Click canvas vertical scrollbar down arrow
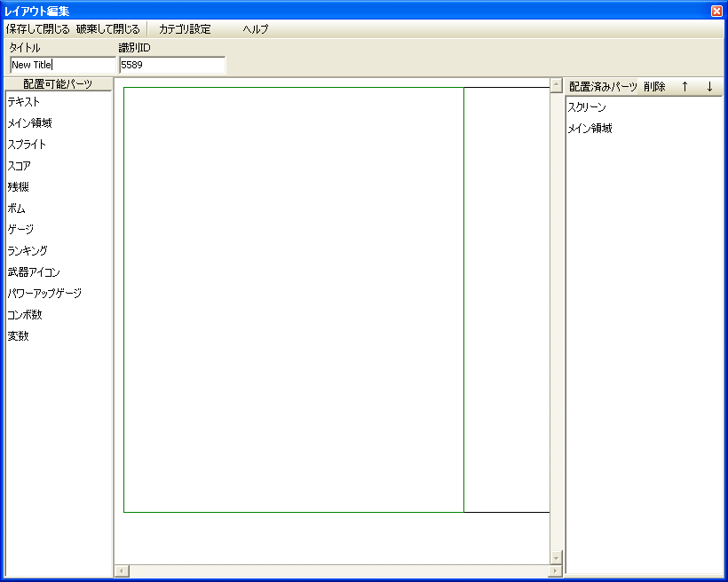This screenshot has width=728, height=582. tap(557, 557)
